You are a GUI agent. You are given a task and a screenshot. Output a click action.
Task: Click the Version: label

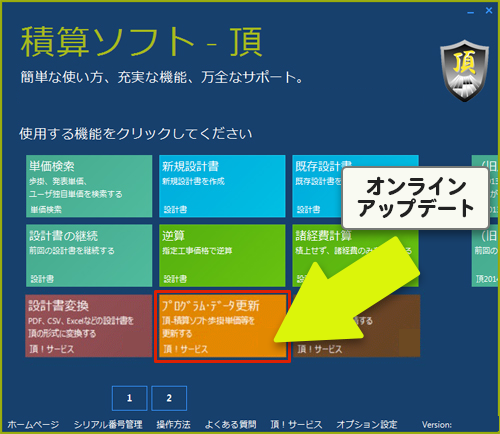point(437,424)
